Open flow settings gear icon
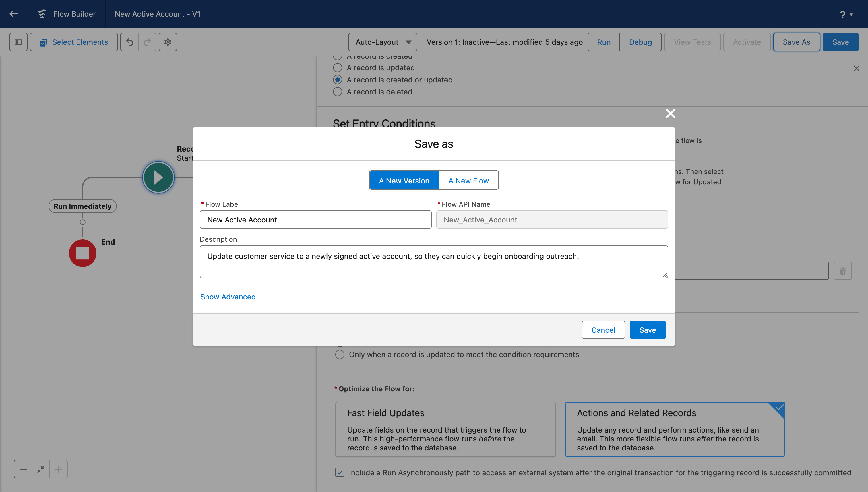Viewport: 868px width, 492px height. (x=168, y=42)
